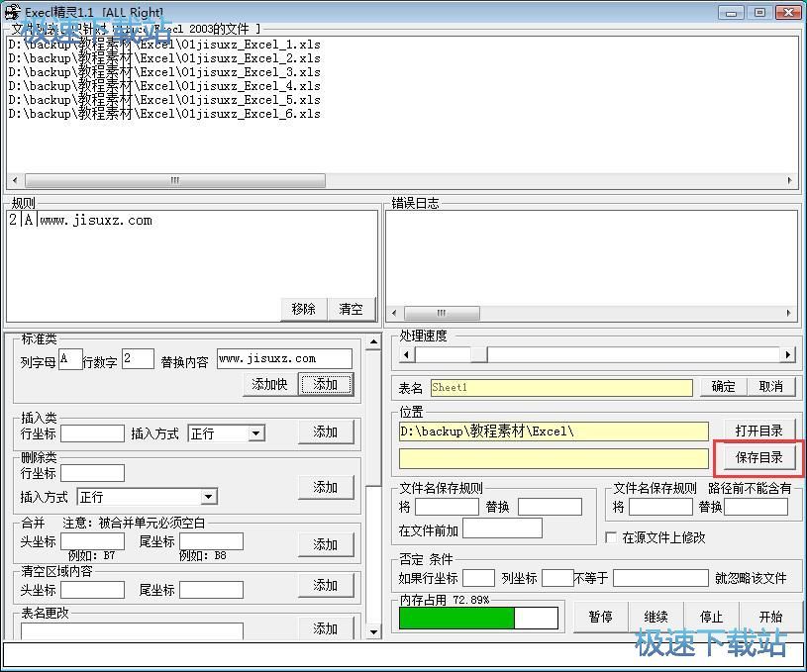This screenshot has height=672, width=807.
Task: Click 清空 under the rules list
Action: point(351,309)
